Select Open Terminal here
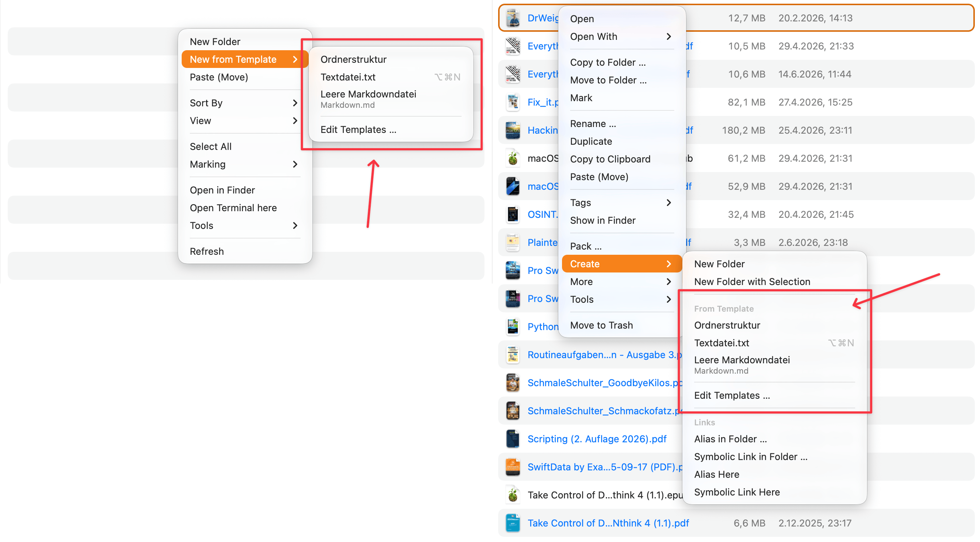Image resolution: width=980 pixels, height=542 pixels. point(244,207)
